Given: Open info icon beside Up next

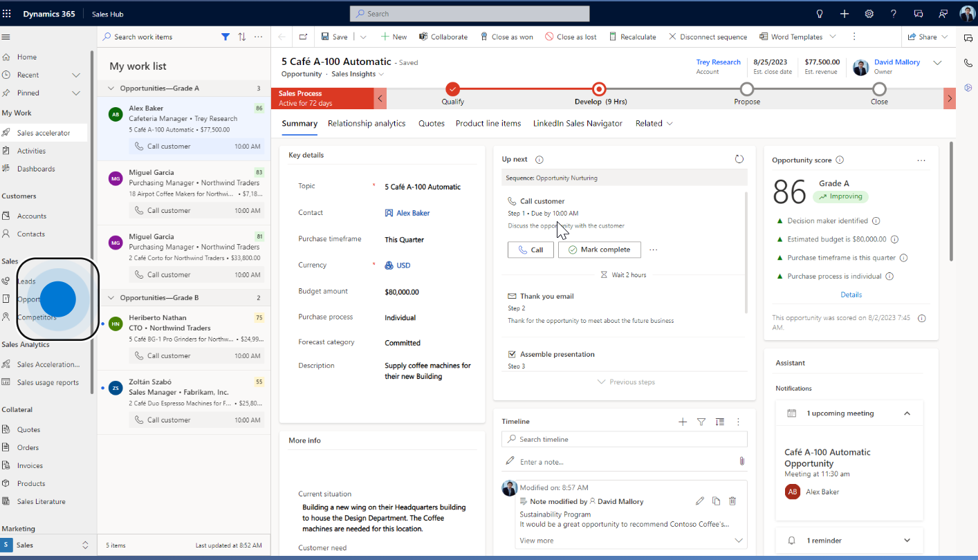Looking at the screenshot, I should pos(539,160).
